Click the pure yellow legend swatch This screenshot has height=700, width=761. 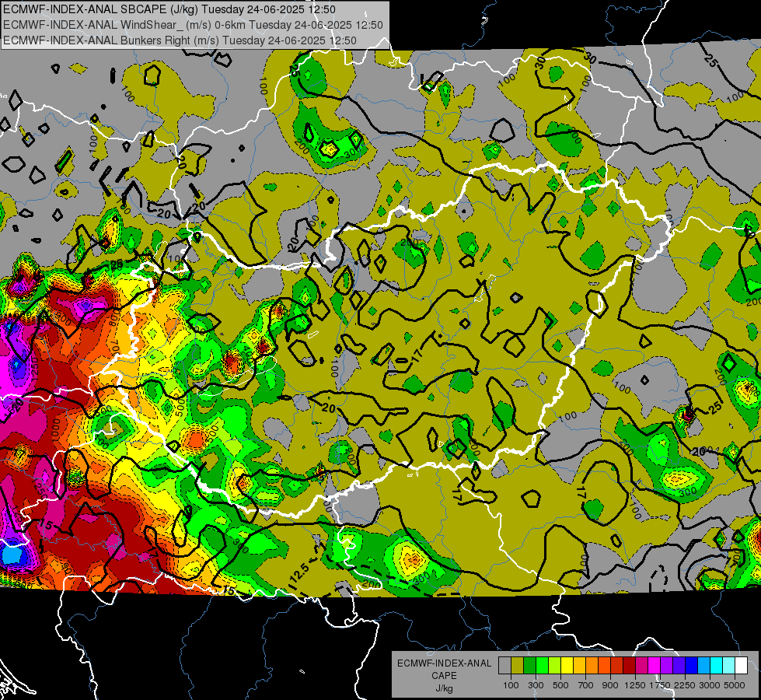(x=567, y=666)
